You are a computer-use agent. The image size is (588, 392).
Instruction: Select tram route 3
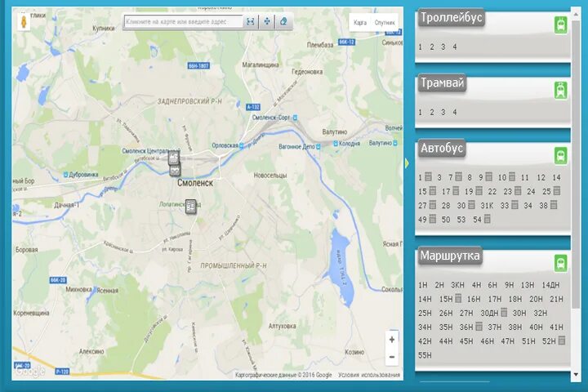pos(443,112)
